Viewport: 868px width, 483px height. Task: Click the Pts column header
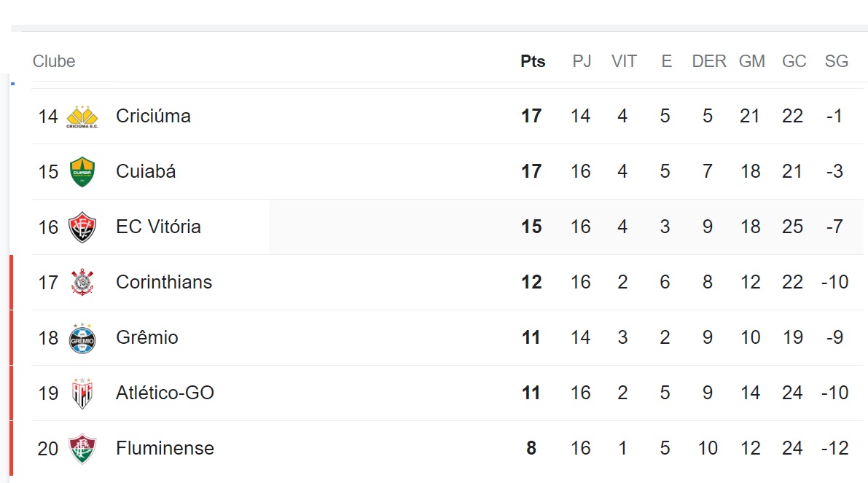click(533, 61)
